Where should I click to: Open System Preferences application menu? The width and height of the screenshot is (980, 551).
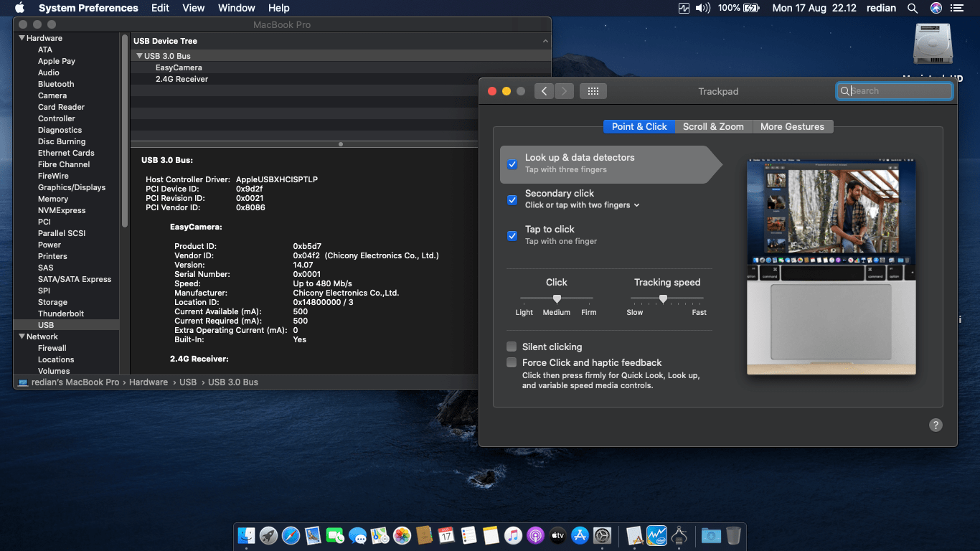click(88, 8)
